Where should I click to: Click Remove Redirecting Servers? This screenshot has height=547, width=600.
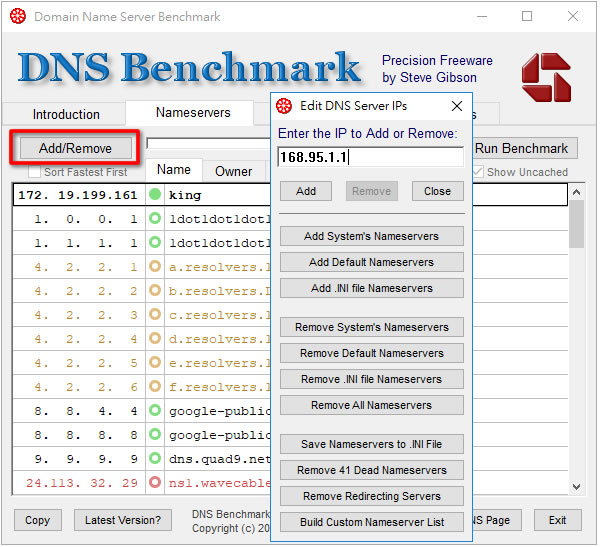point(372,496)
